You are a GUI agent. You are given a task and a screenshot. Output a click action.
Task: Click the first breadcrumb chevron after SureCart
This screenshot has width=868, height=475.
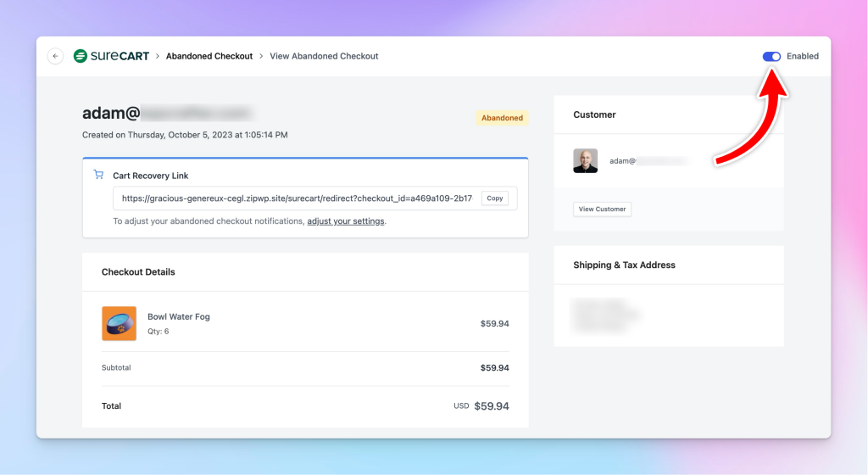coord(158,57)
